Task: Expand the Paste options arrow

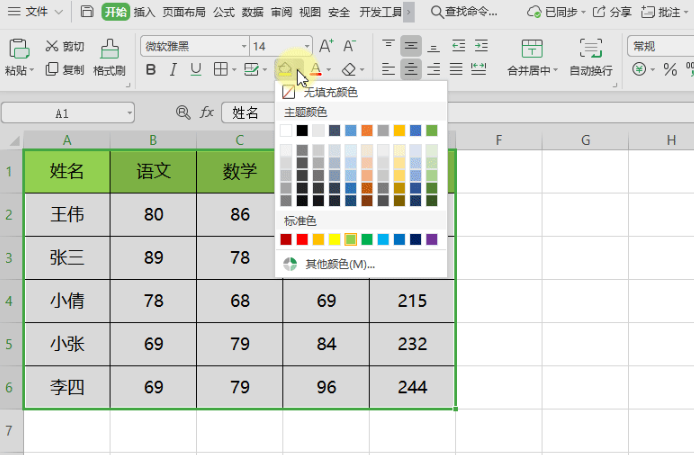Action: 32,71
